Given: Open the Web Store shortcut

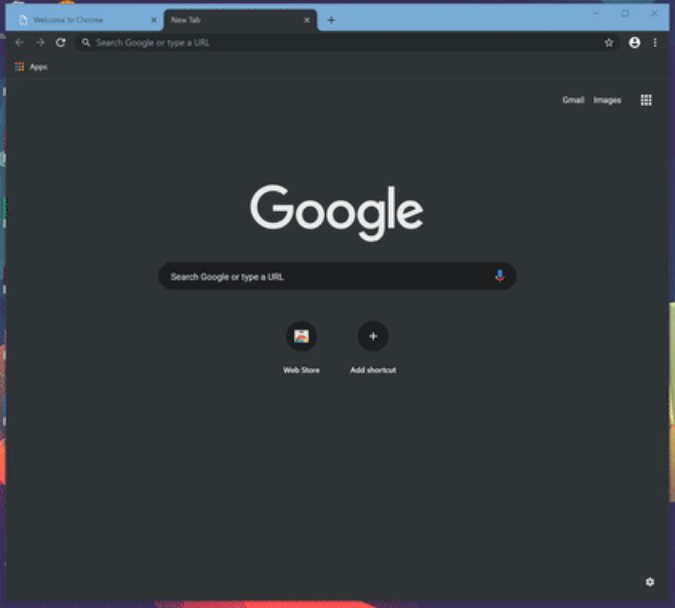Looking at the screenshot, I should [301, 347].
